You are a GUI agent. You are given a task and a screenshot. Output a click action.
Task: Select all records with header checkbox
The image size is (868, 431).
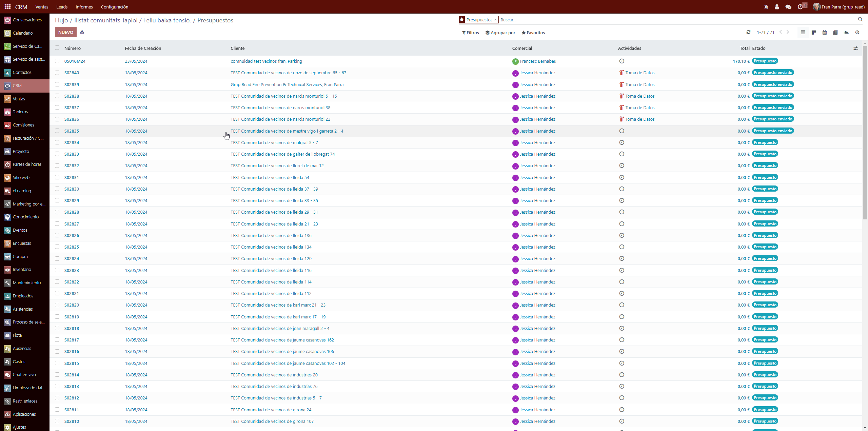pos(57,48)
